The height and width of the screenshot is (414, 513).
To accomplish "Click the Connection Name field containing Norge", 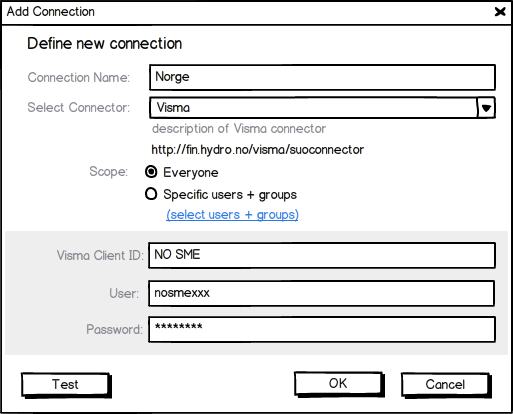I will [322, 77].
